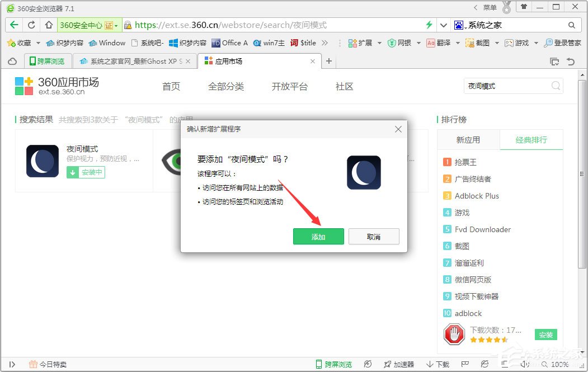588x372 pixels.
Task: Click the search magnifier in the store search box
Action: click(556, 86)
